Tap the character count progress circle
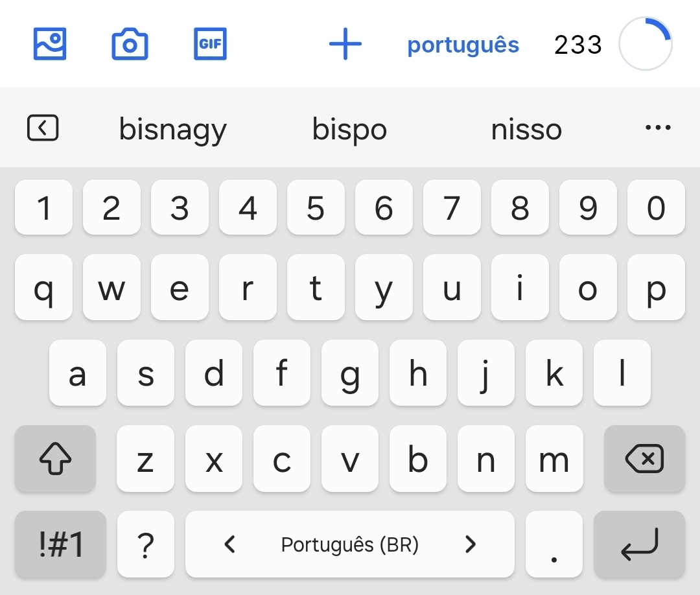 tap(645, 44)
